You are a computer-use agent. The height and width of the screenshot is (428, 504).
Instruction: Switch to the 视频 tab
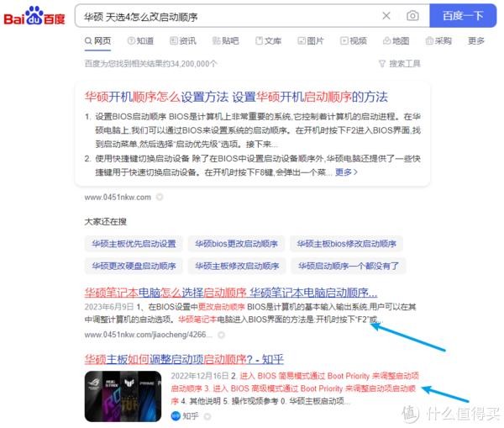click(x=354, y=41)
